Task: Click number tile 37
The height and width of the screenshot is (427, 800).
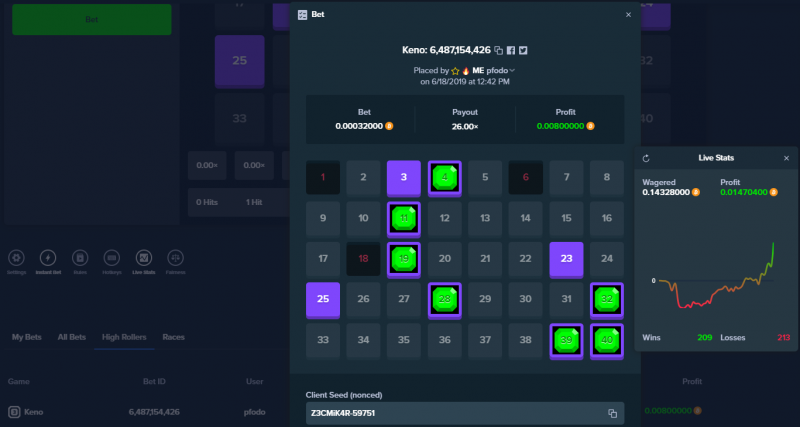Action: coord(485,340)
